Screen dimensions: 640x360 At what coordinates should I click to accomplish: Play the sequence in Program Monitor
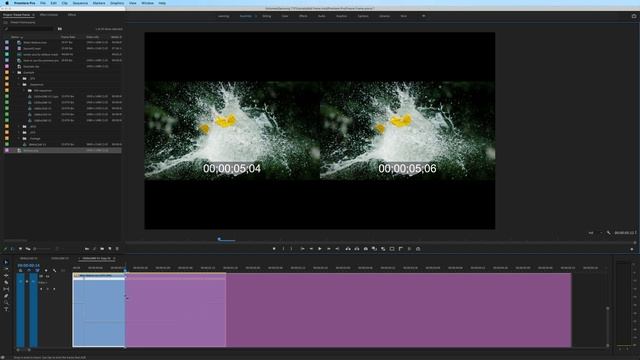point(320,249)
